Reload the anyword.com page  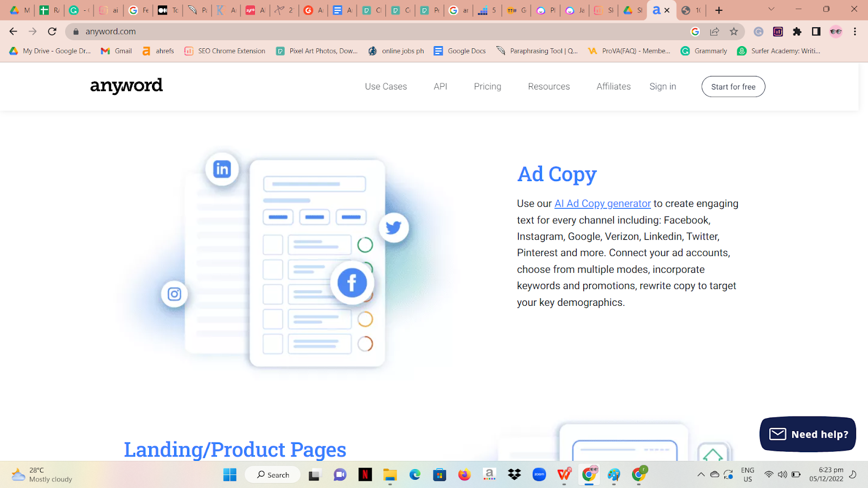(x=52, y=31)
